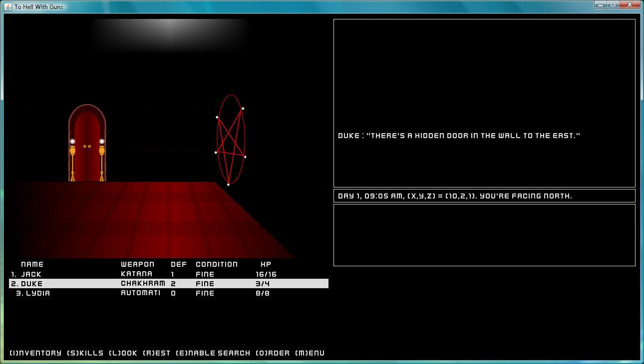644x364 pixels.
Task: Click the Day 1 status line
Action: 484,196
